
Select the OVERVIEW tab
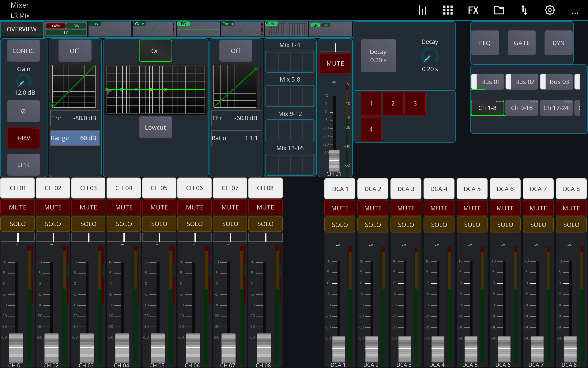pyautogui.click(x=21, y=29)
